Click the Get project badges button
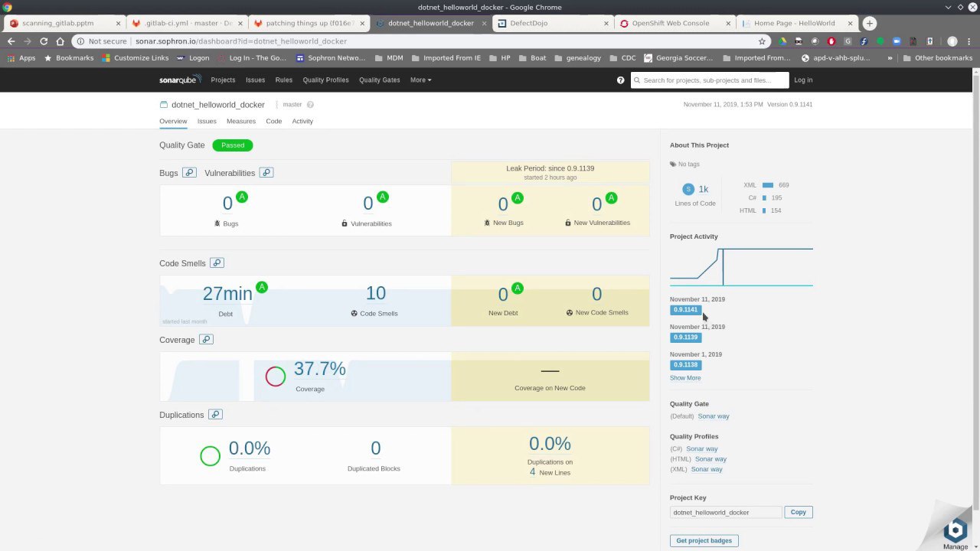 point(704,540)
